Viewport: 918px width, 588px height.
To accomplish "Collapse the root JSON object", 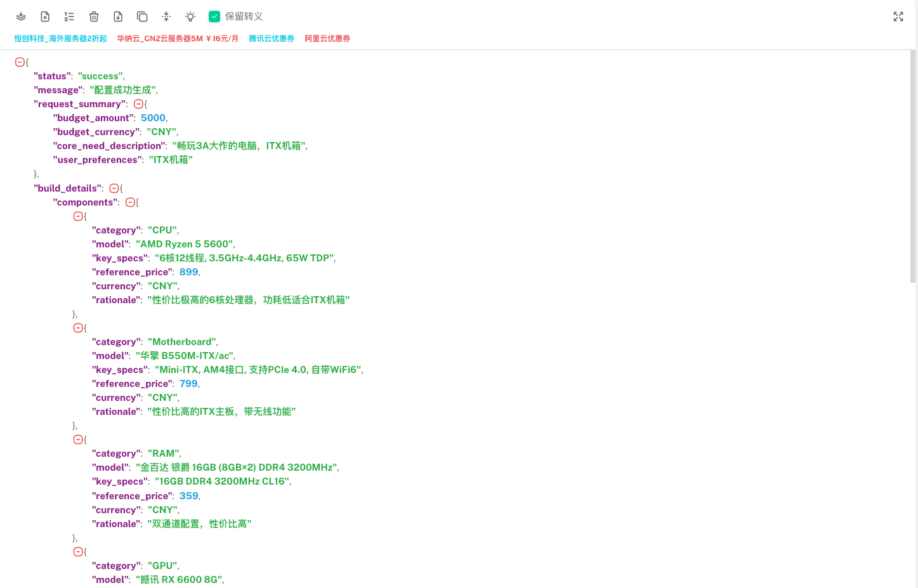I will (20, 62).
